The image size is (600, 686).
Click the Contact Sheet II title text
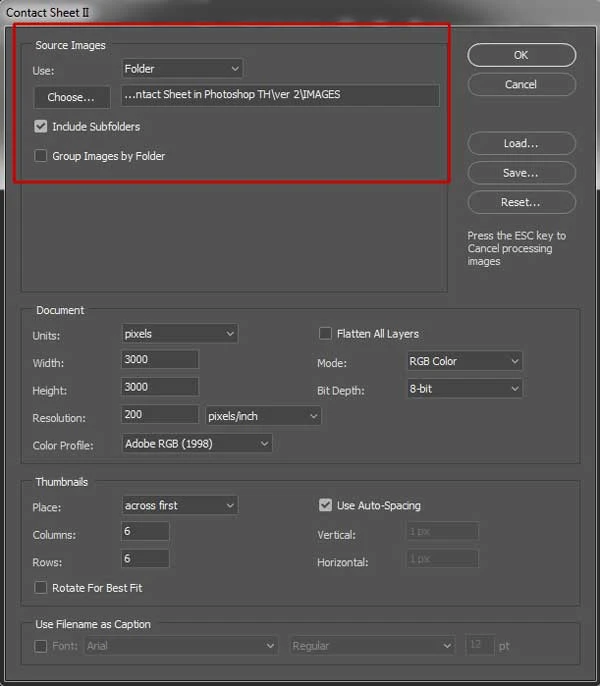(47, 13)
